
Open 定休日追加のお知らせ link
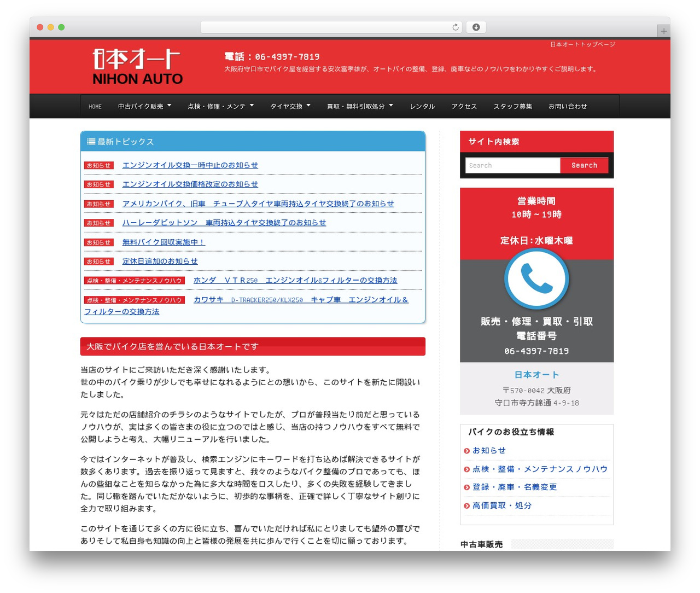click(160, 261)
